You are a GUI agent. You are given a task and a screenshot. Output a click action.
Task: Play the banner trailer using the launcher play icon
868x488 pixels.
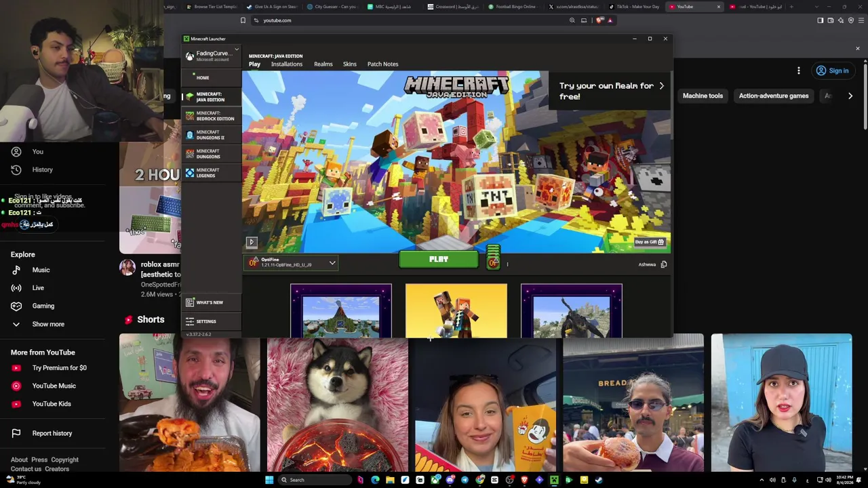pyautogui.click(x=252, y=242)
